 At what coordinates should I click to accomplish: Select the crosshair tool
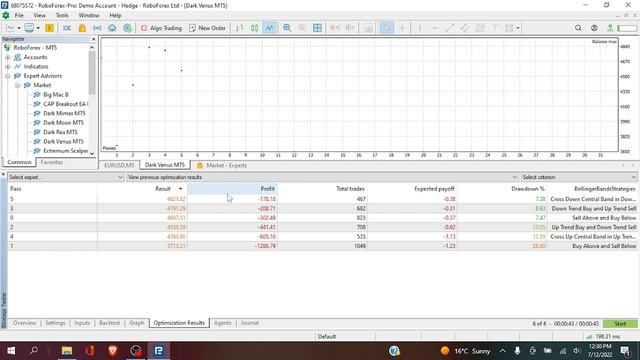click(x=402, y=28)
